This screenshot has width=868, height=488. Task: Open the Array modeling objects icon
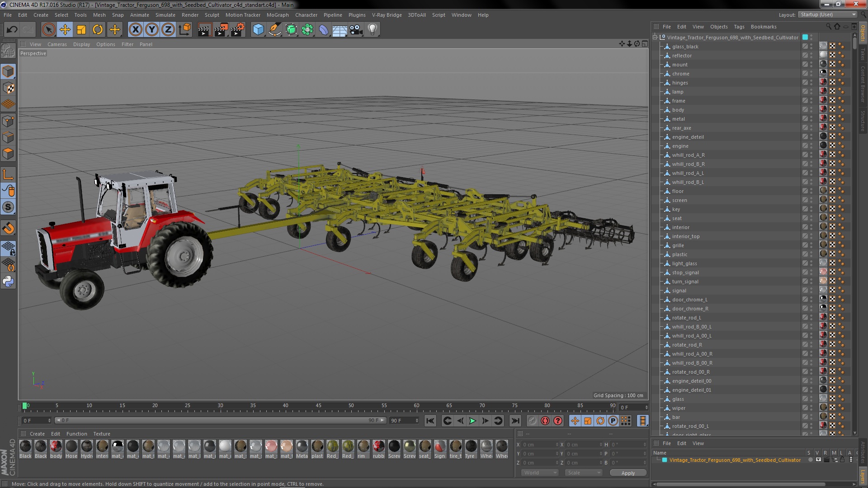tap(307, 30)
